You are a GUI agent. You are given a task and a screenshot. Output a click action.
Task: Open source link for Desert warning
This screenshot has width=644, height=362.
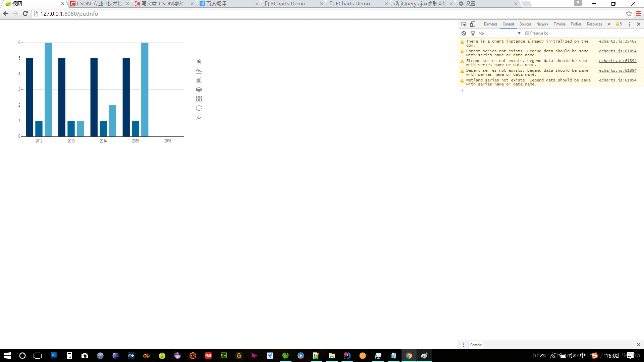(x=618, y=70)
